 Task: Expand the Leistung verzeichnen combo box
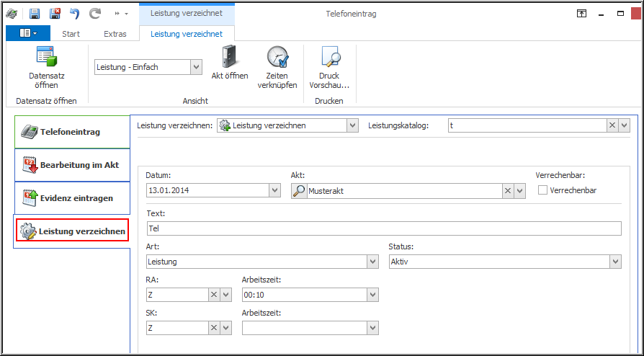click(x=352, y=125)
